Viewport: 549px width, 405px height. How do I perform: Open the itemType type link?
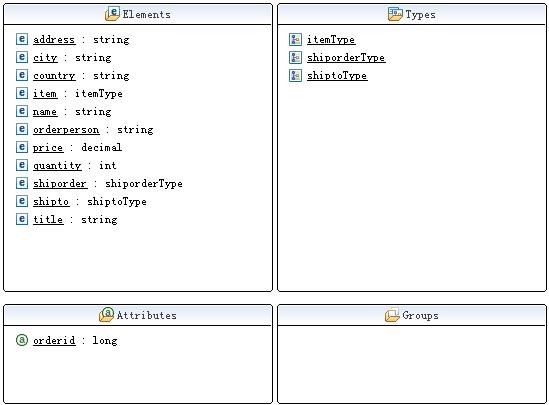331,40
